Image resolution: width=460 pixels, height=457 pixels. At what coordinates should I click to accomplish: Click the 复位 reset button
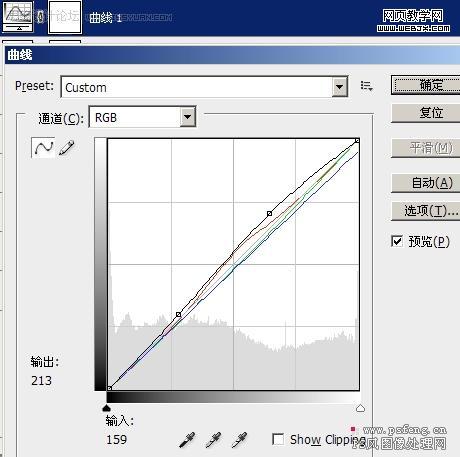pyautogui.click(x=426, y=113)
